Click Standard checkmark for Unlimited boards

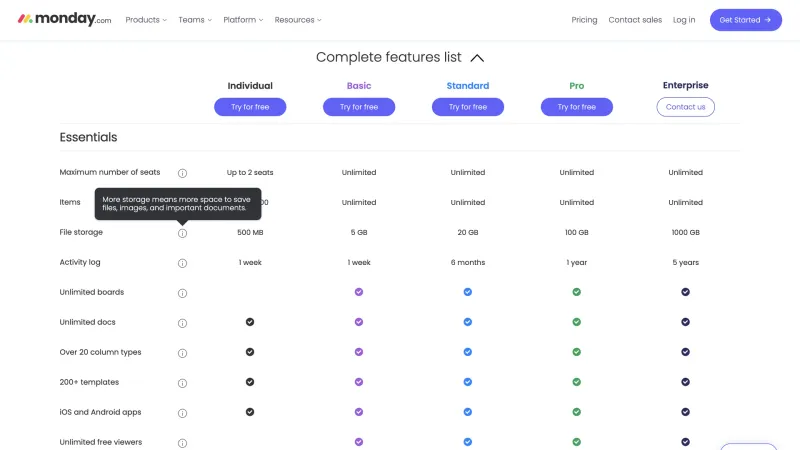468,292
